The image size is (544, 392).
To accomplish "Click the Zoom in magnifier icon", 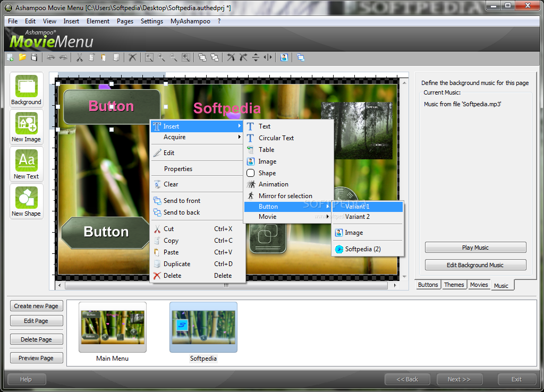I will [x=161, y=57].
